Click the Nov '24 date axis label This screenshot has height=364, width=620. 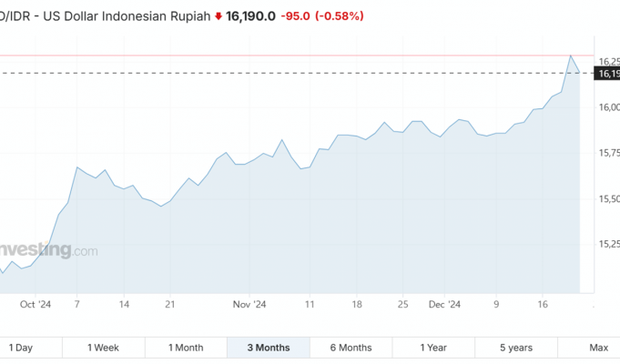point(249,305)
